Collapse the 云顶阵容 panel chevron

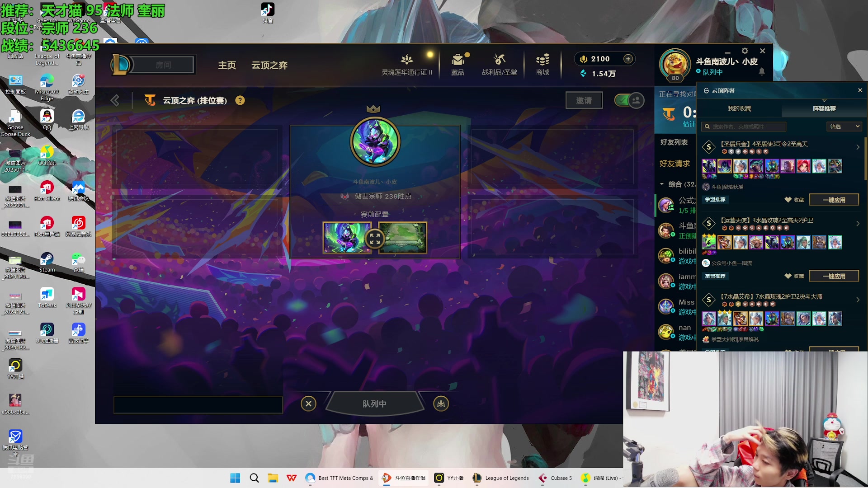pos(824,100)
